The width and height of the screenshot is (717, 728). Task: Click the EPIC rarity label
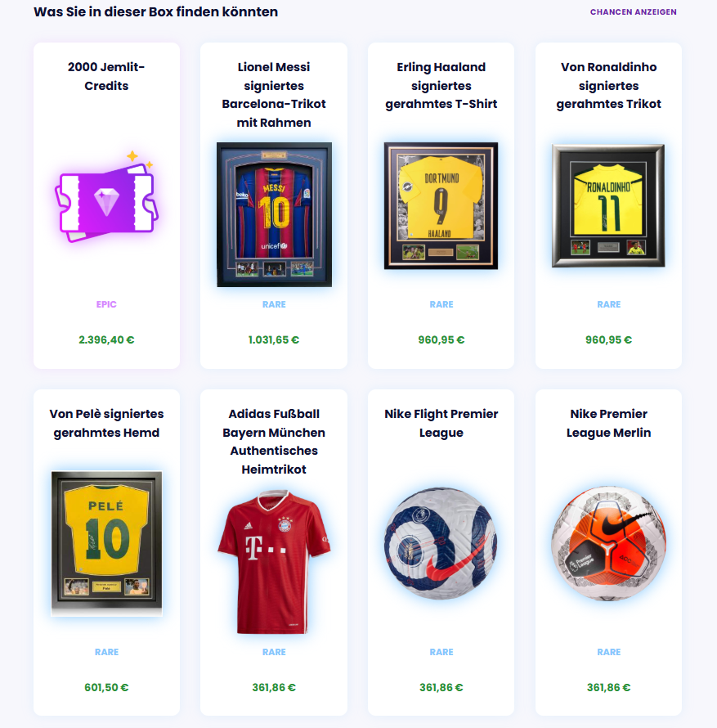tap(106, 304)
